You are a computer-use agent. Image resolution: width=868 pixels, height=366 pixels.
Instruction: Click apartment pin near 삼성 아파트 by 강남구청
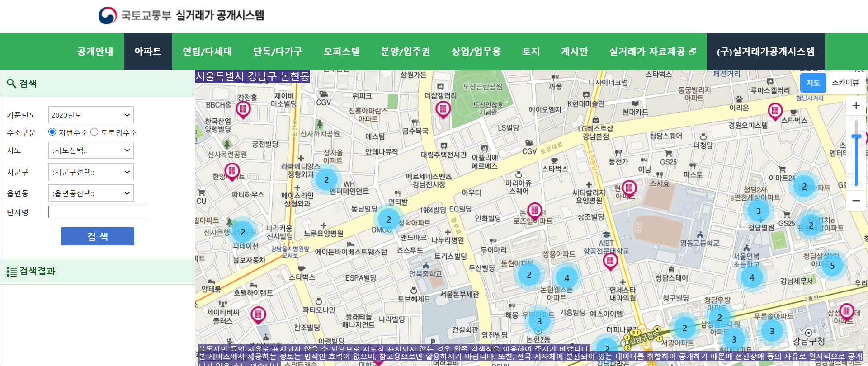(846, 312)
